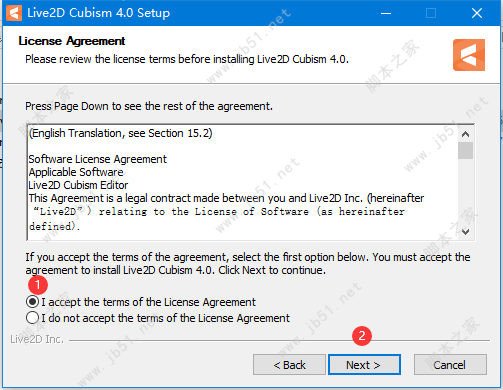The width and height of the screenshot is (503, 390).
Task: Cancel the Live2D Cubism installation
Action: coord(450,365)
